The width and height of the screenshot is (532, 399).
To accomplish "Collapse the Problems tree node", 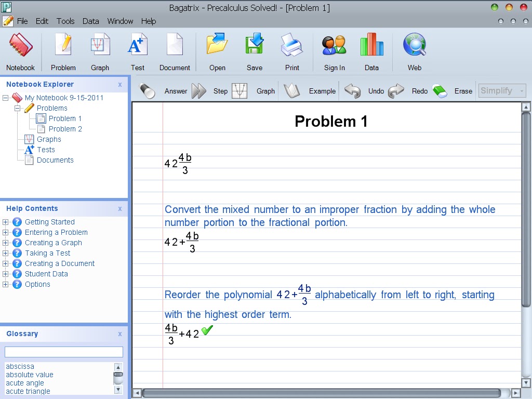I will coord(17,108).
